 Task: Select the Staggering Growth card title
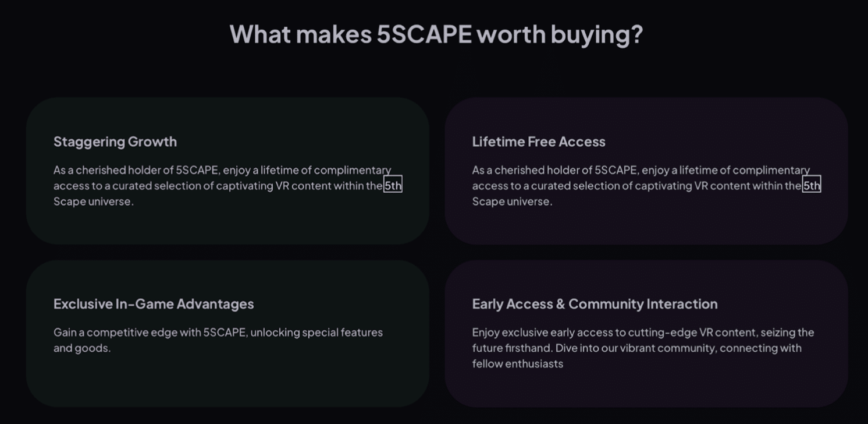[x=115, y=142]
